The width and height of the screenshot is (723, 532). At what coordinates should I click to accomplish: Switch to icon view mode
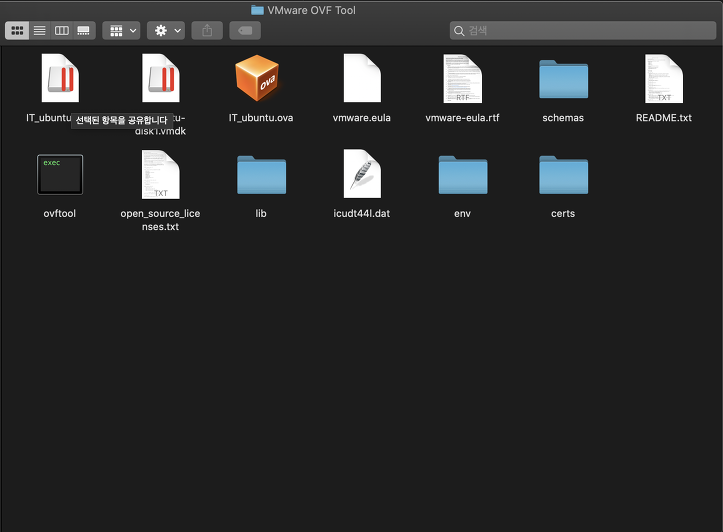tap(17, 31)
